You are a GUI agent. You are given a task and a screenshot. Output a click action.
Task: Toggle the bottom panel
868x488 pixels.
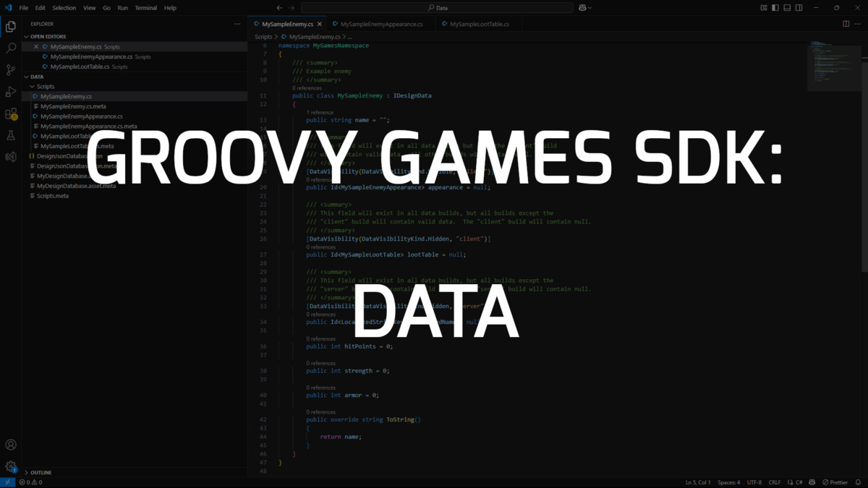(787, 8)
